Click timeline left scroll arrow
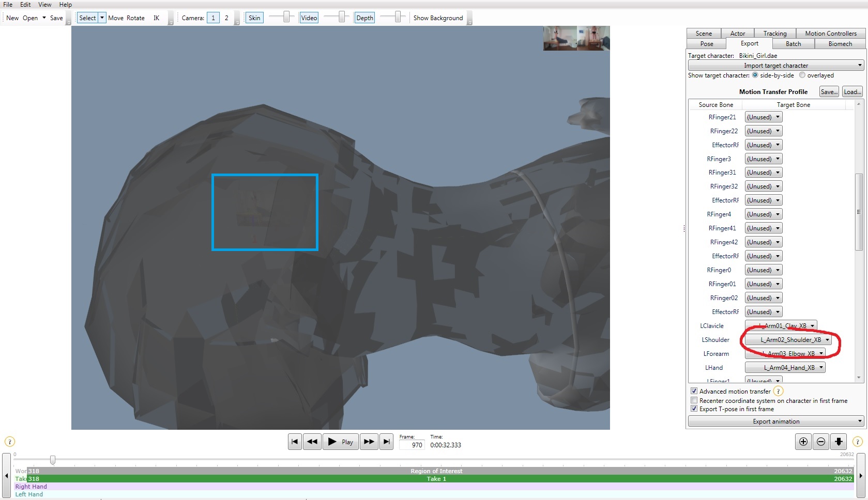Screen dimensions: 868x500 click(x=6, y=475)
